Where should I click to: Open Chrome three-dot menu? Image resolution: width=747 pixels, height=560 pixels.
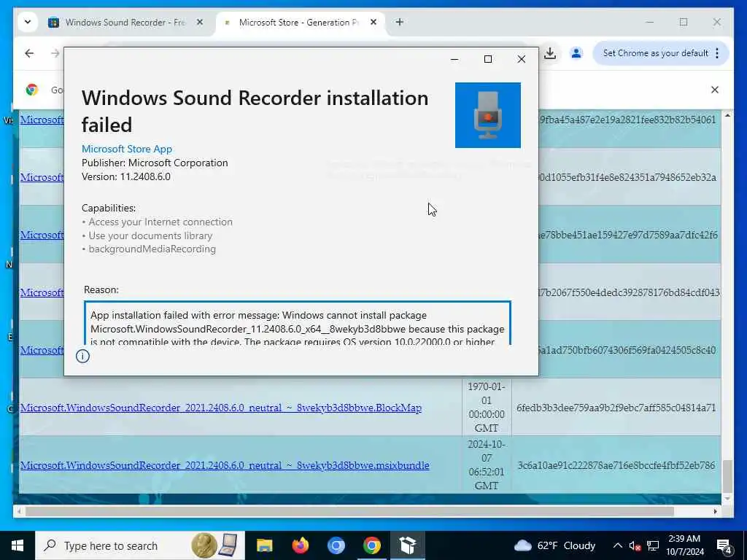pos(717,53)
